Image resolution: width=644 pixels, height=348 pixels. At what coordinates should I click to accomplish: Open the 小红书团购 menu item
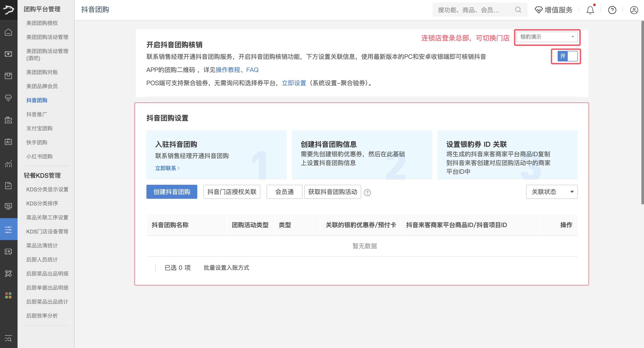click(x=39, y=156)
